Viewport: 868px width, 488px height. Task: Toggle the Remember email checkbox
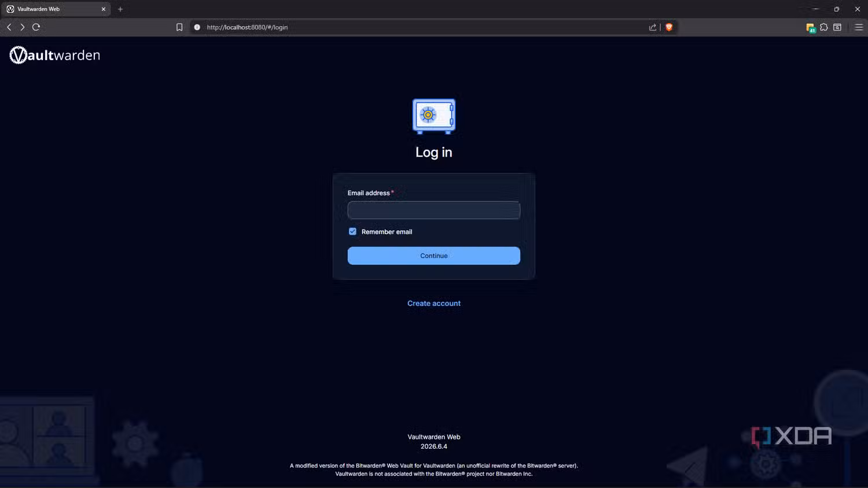pyautogui.click(x=352, y=231)
